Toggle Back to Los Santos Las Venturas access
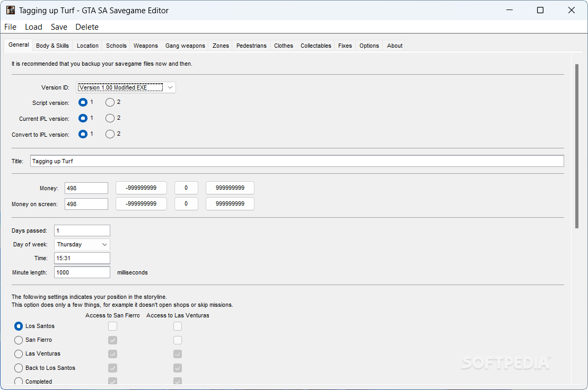This screenshot has width=588, height=390. click(x=178, y=368)
